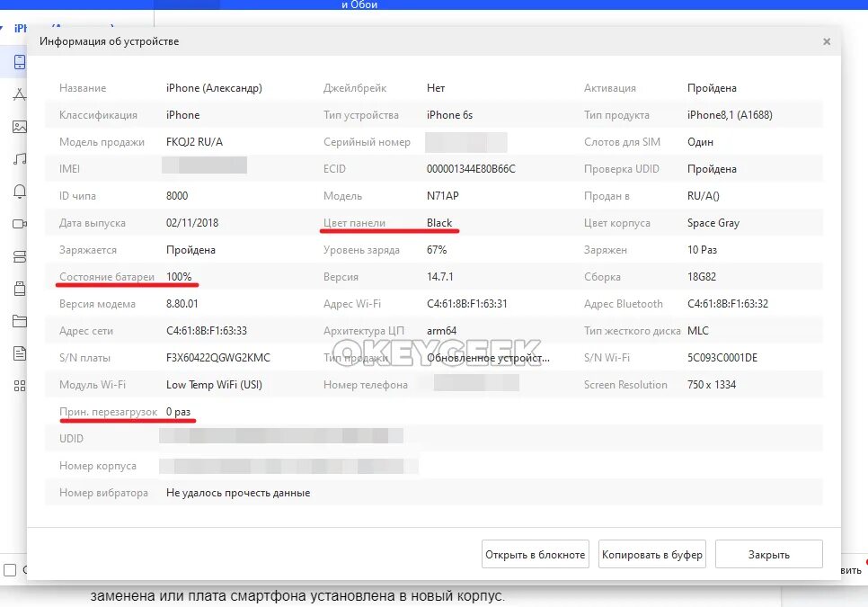Open the Photos icon in sidebar
Viewport: 868px width, 607px height.
(20, 127)
